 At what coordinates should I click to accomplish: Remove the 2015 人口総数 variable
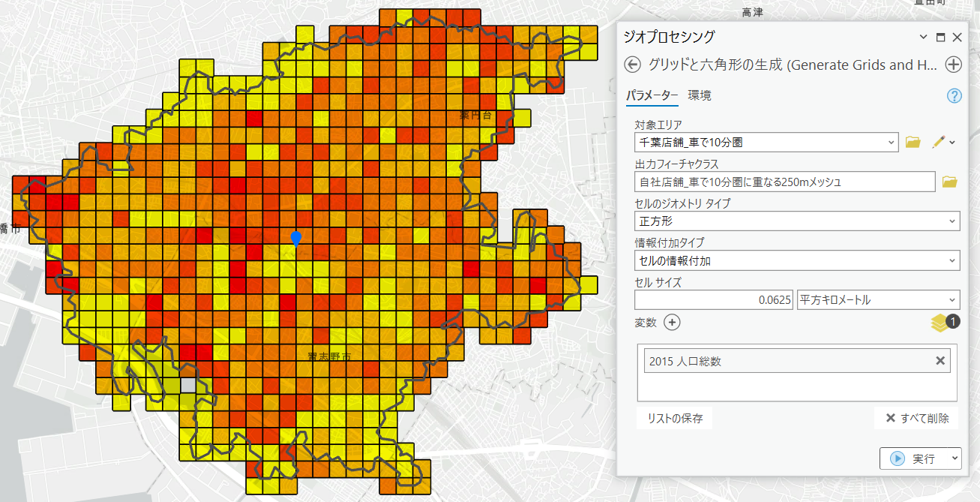[x=940, y=361]
